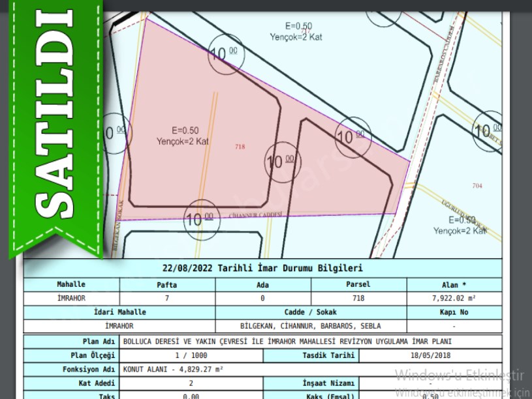Select the Fonksiyon Adı Konut Alanı value
Image resolution: width=532 pixels, height=399 pixels.
click(173, 369)
